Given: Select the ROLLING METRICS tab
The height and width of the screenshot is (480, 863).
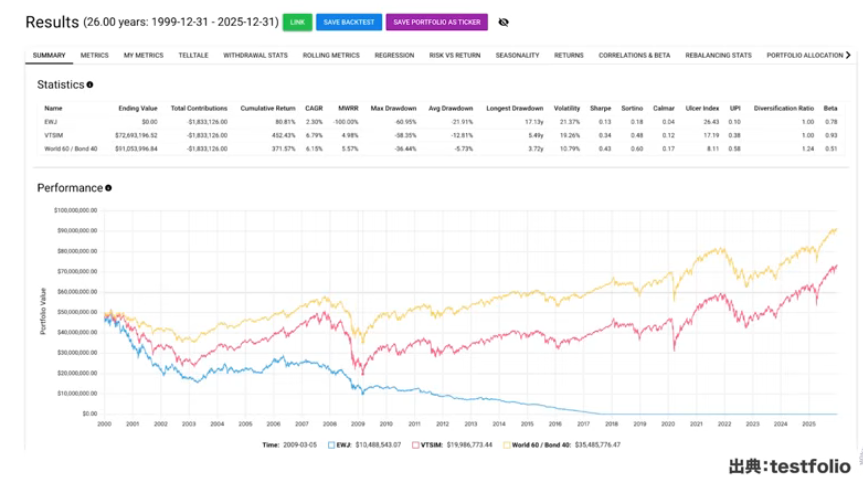Looking at the screenshot, I should pyautogui.click(x=330, y=56).
